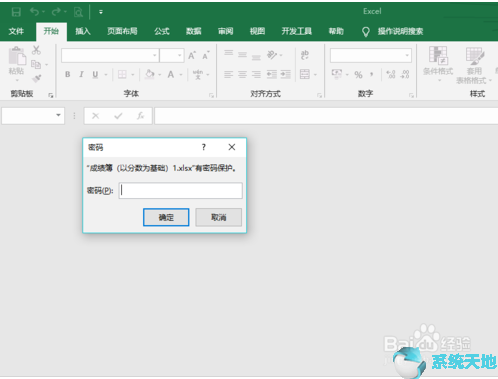The height and width of the screenshot is (379, 498).
Task: Switch to the 公式 ribbon tab
Action: click(162, 31)
